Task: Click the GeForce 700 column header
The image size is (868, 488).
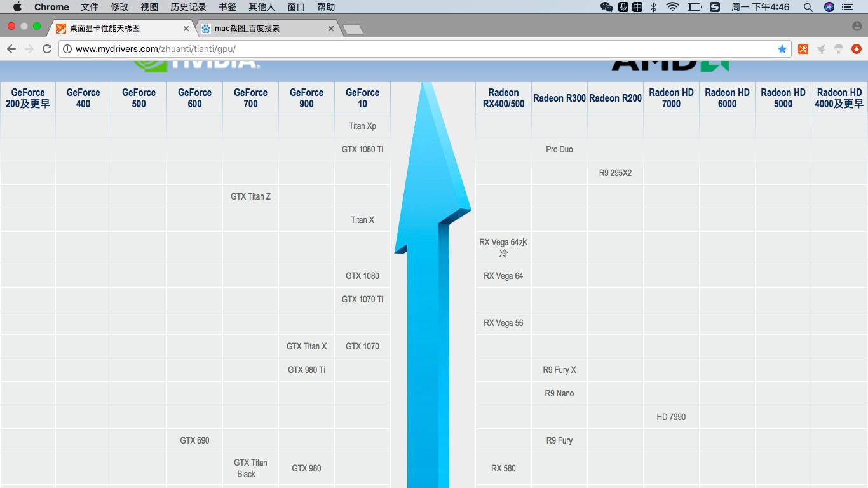Action: pyautogui.click(x=250, y=98)
